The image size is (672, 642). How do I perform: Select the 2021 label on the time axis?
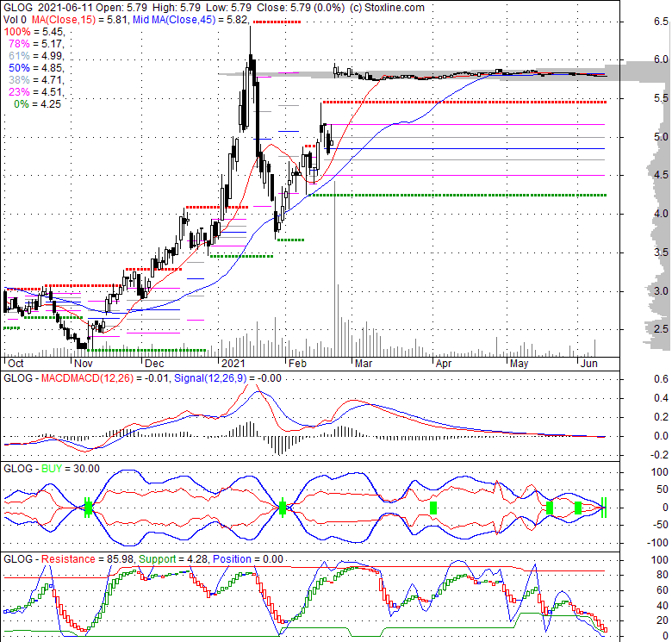click(233, 364)
